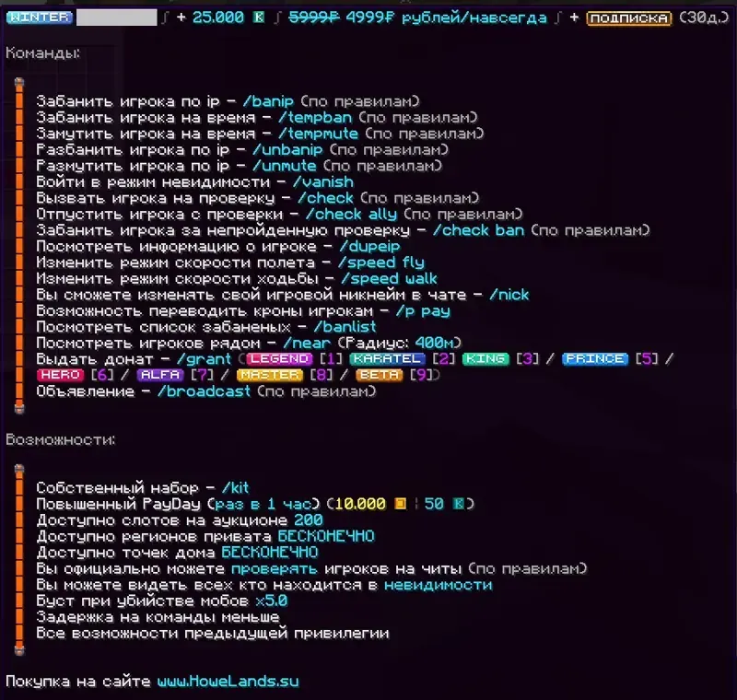Click the /p pay command
737x700 pixels.
pyautogui.click(x=423, y=311)
